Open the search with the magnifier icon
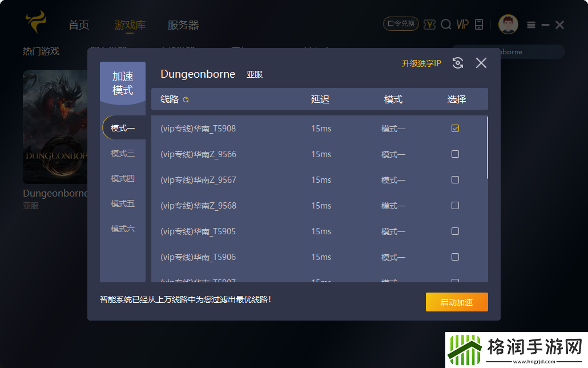588x368 pixels. pos(446,25)
